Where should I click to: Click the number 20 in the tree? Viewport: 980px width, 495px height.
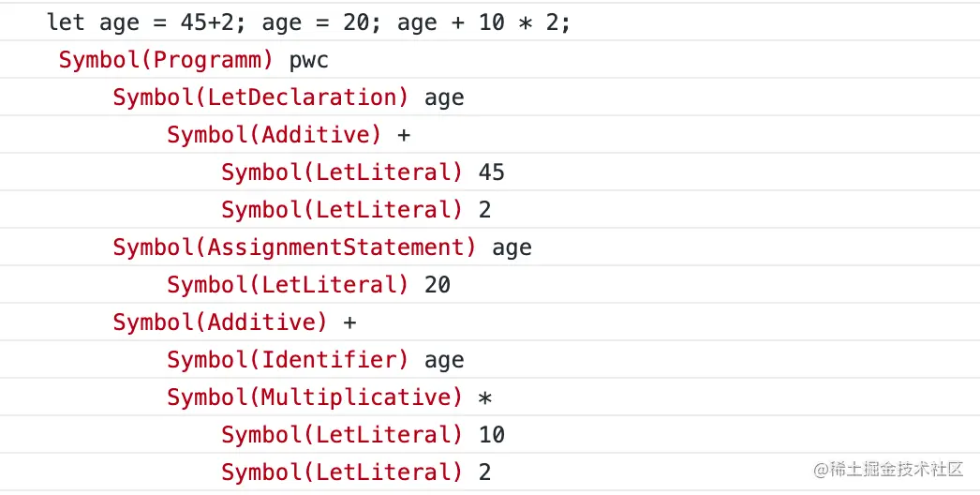click(x=438, y=285)
